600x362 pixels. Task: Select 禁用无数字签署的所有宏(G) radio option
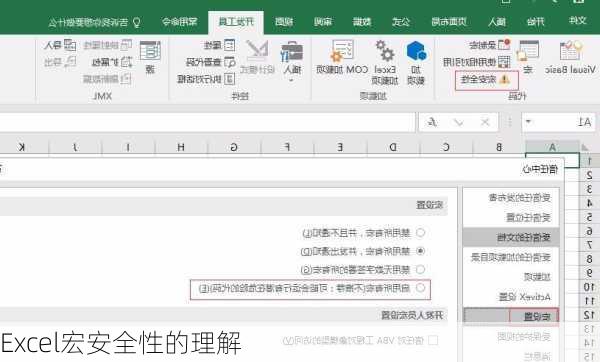click(420, 269)
